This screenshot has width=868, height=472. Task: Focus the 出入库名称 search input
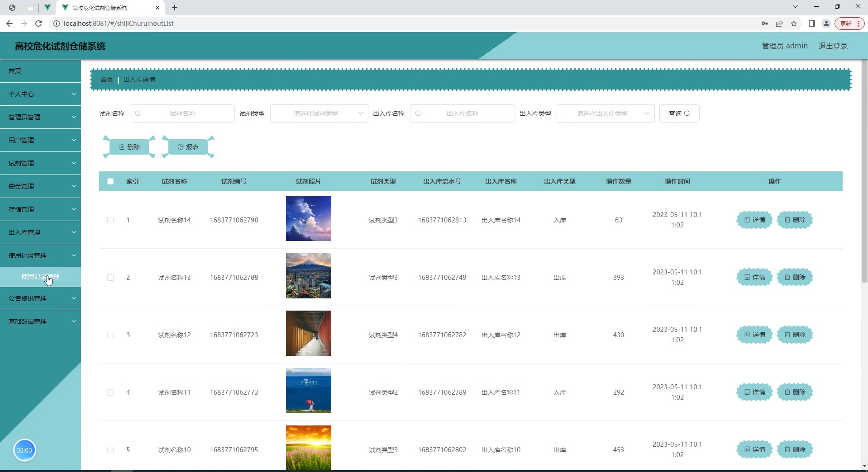(462, 113)
